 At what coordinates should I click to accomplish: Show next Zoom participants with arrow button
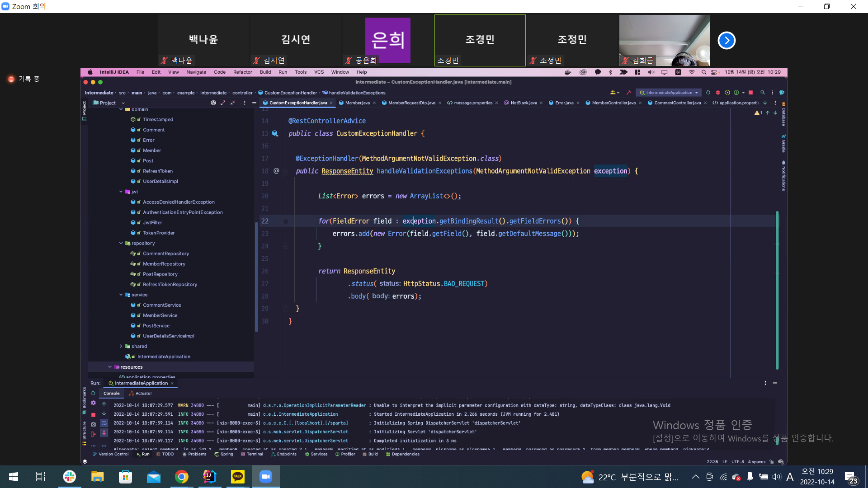point(726,41)
